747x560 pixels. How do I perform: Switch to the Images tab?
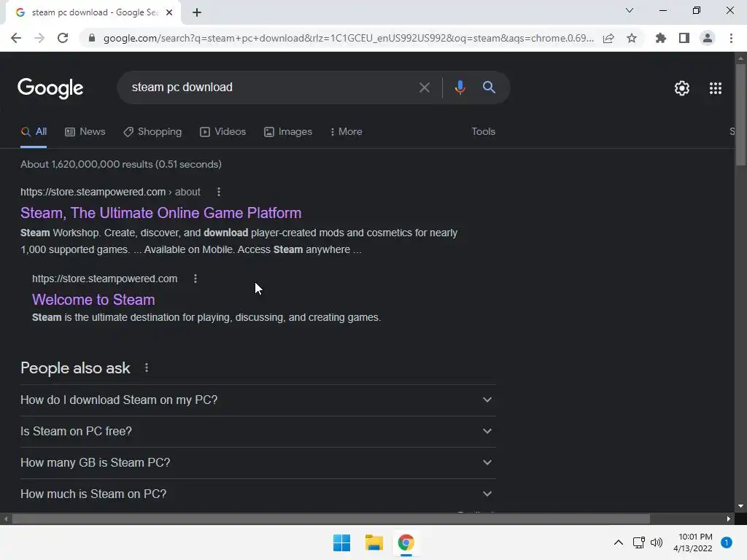[288, 132]
